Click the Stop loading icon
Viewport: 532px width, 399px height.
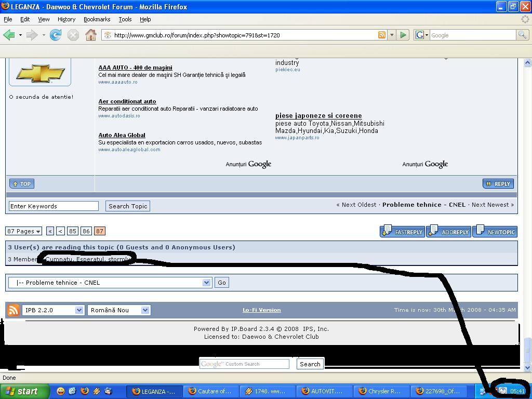click(73, 35)
